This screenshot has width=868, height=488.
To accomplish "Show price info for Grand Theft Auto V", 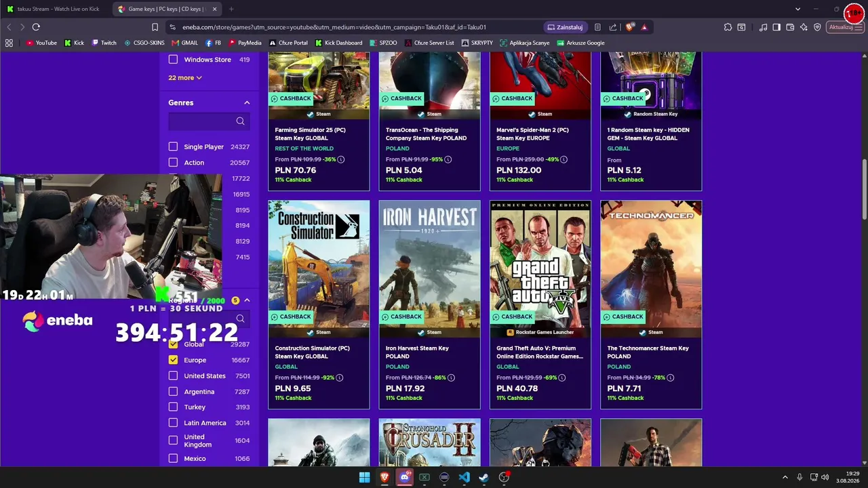I will click(x=563, y=378).
